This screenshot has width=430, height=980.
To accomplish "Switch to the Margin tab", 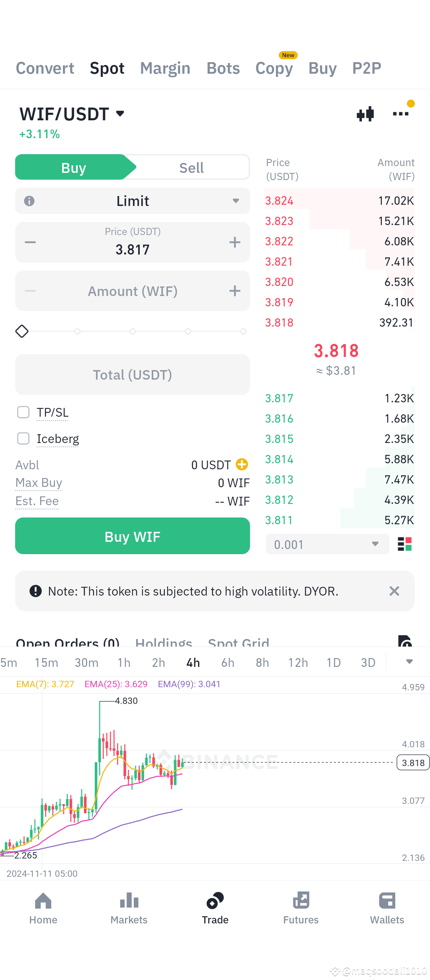I will (165, 69).
